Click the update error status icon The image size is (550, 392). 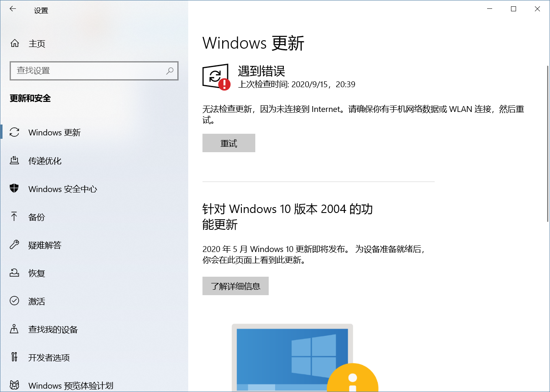click(x=216, y=77)
